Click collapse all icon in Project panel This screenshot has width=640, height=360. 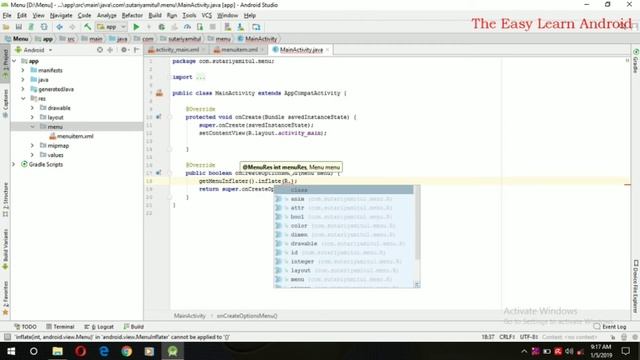click(110, 50)
